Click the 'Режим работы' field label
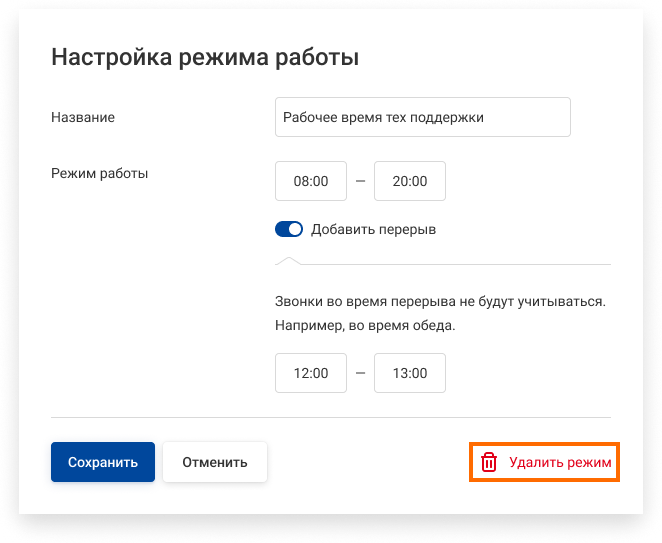The height and width of the screenshot is (543, 662). click(99, 173)
